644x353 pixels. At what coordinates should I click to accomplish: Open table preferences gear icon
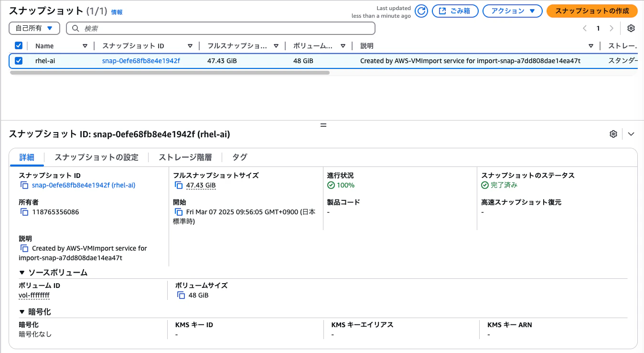(631, 28)
